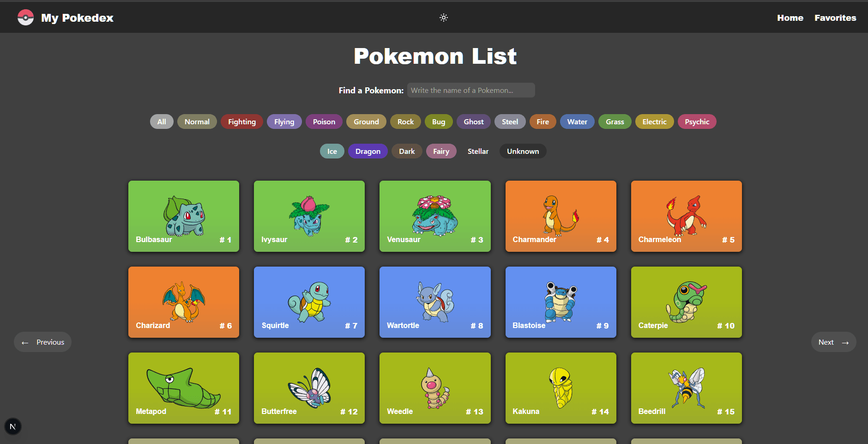
Task: Filter by Fairy type
Action: (x=441, y=151)
